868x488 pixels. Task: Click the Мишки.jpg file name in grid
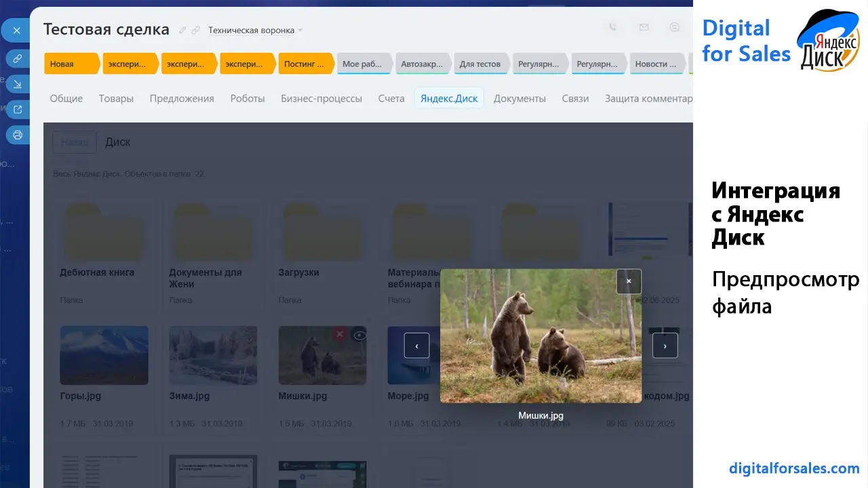click(x=302, y=396)
